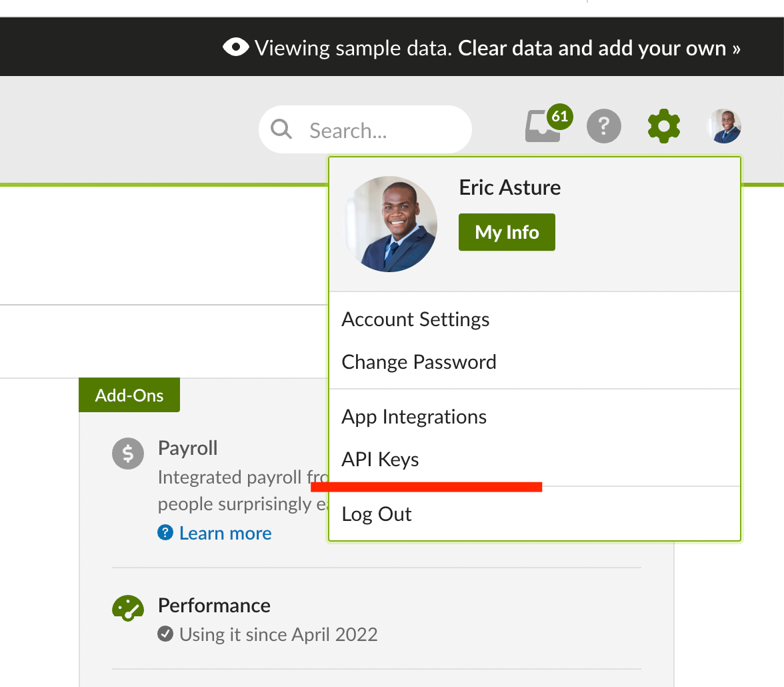This screenshot has height=687, width=784.
Task: Click the Performance add-on icon
Action: 128,608
